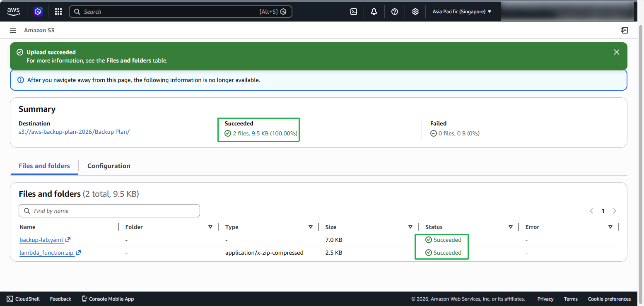The height and width of the screenshot is (306, 644).
Task: Click the Console Mobile App phone icon
Action: (84, 299)
